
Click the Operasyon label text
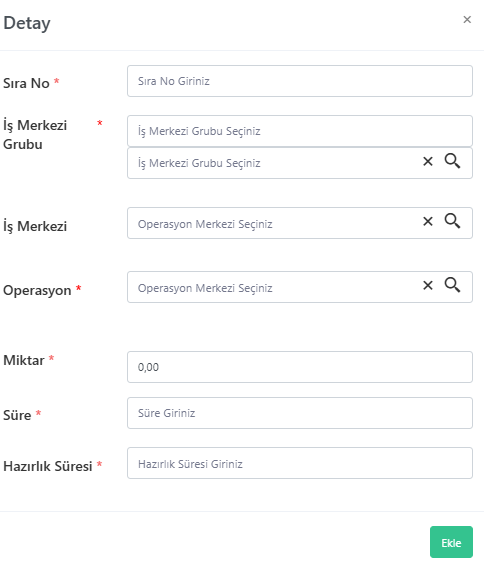37,290
